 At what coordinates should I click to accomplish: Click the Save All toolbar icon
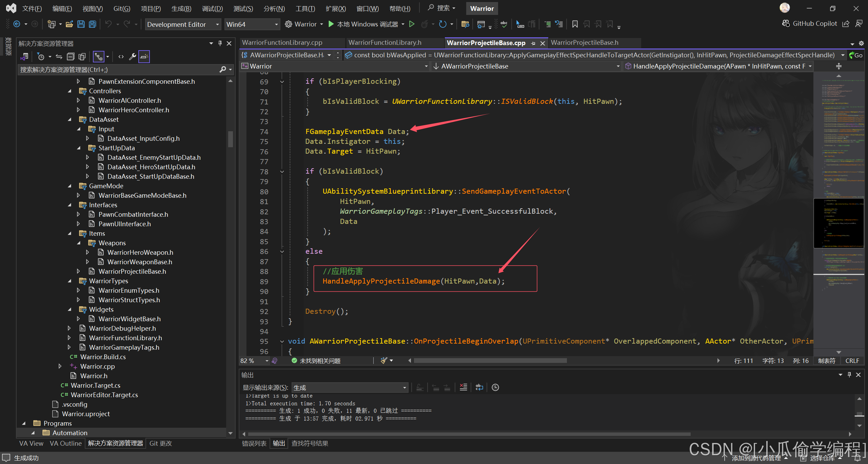click(x=93, y=24)
